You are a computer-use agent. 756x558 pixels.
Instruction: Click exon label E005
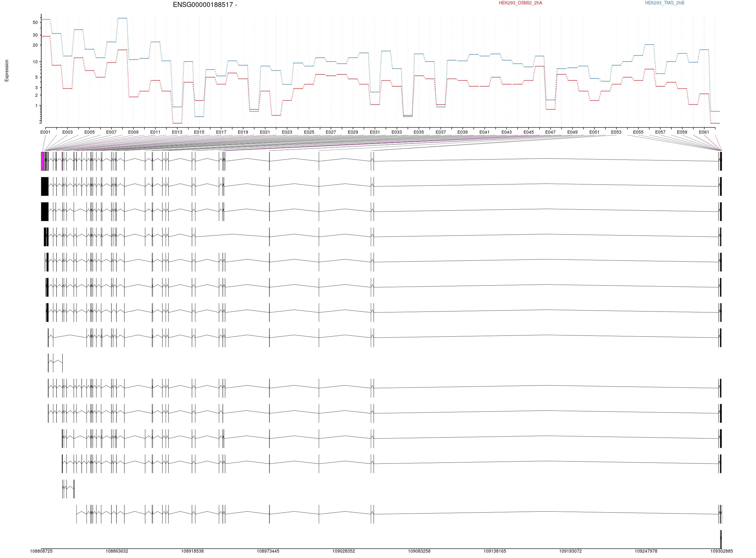click(x=89, y=132)
